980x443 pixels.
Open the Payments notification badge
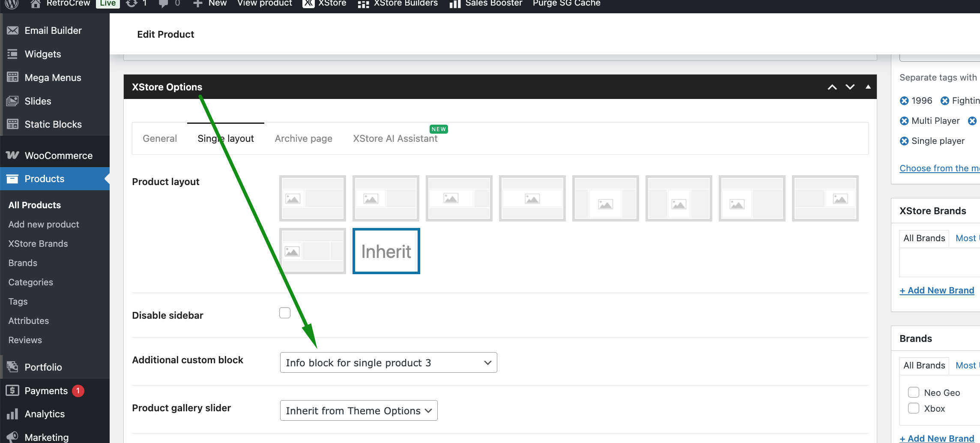click(x=78, y=391)
